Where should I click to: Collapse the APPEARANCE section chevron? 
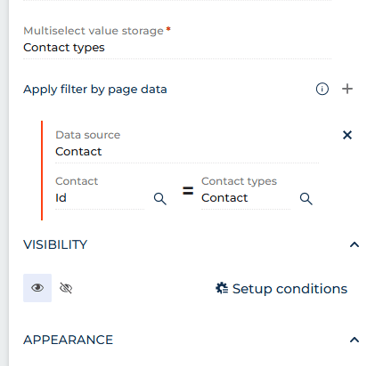click(354, 340)
